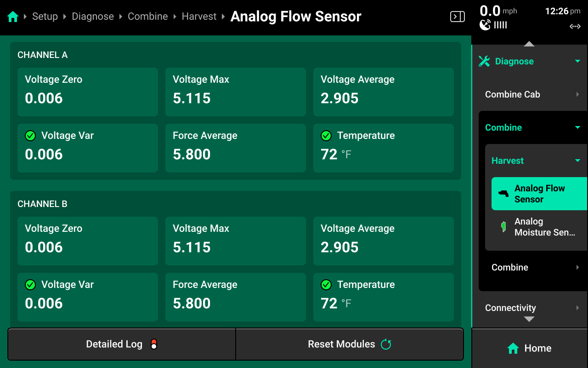Viewport: 588px width, 368px height.
Task: Click the GPS satellite signal icon
Action: [485, 25]
